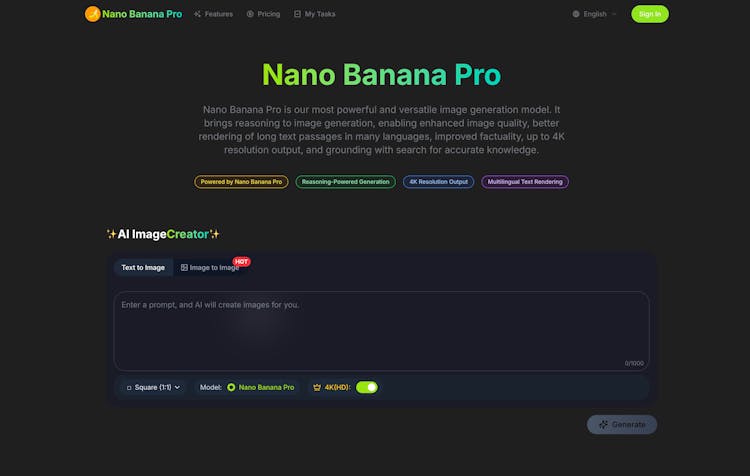Click the 4K Resolution Output badge
This screenshot has width=750, height=476.
pyautogui.click(x=438, y=182)
